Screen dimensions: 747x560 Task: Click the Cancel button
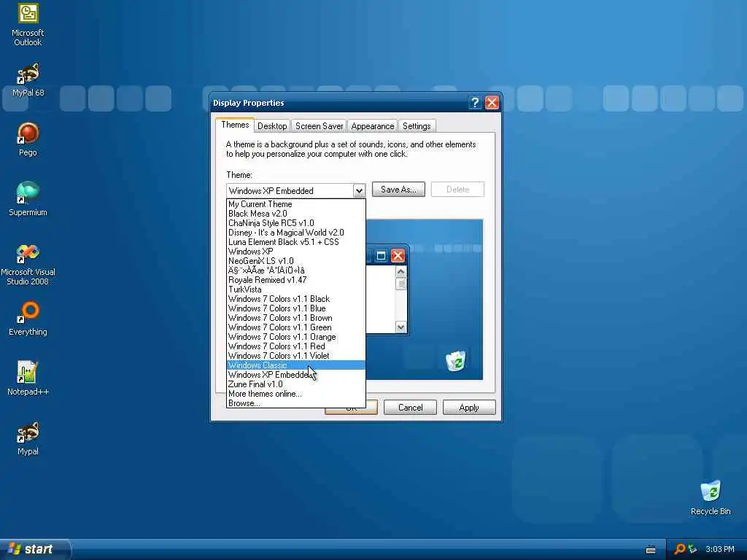(x=410, y=408)
